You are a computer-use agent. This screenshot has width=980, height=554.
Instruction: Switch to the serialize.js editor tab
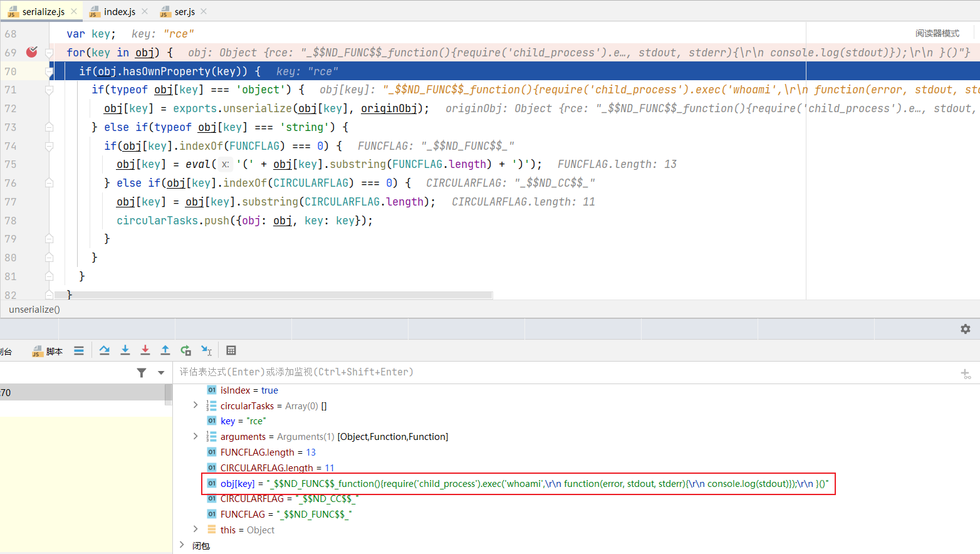[43, 12]
